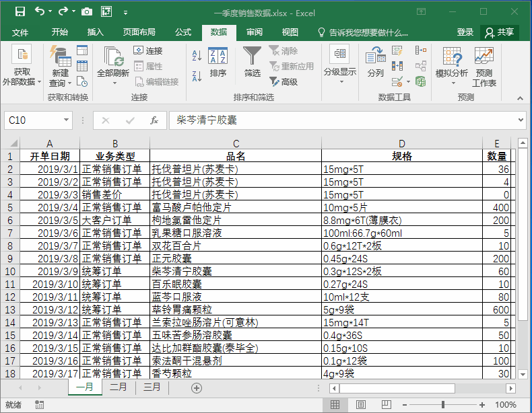
Task: Click the vertical scrollbar down arrow
Action: pos(523,375)
